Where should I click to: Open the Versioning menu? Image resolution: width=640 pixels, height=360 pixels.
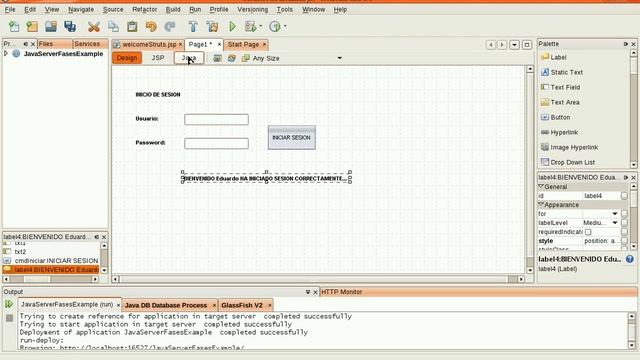click(x=253, y=9)
